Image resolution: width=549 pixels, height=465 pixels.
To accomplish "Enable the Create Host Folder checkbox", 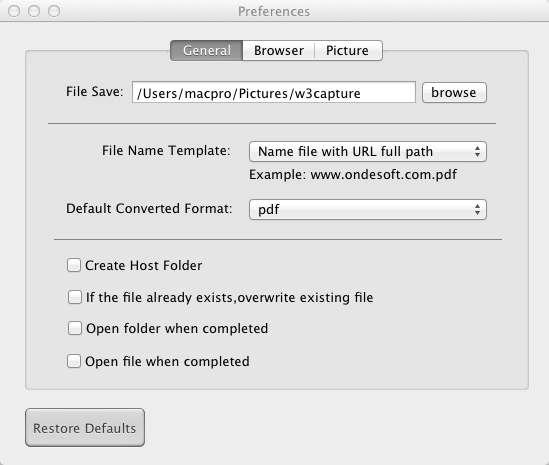I will click(74, 265).
